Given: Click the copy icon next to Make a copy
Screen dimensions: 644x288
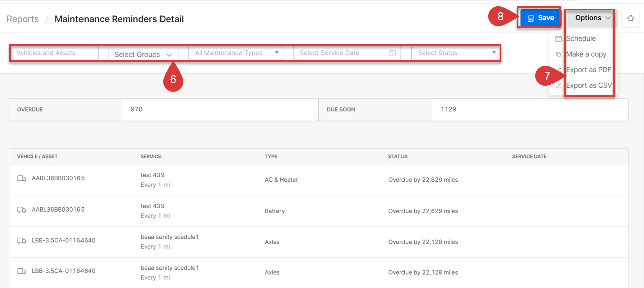Looking at the screenshot, I should 558,54.
